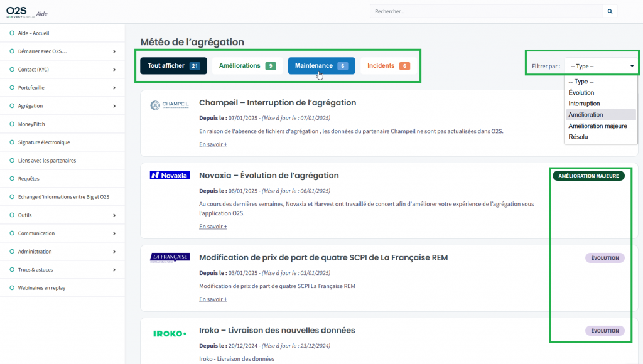Open the Filtrer par Type dropdown

click(x=601, y=66)
